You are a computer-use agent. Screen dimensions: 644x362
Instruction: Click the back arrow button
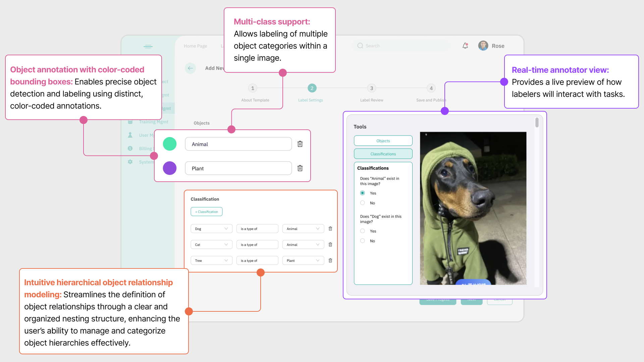pyautogui.click(x=190, y=68)
